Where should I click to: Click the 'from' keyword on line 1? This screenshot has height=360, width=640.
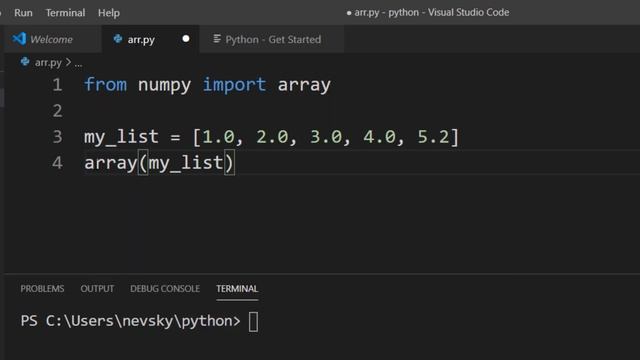(105, 85)
